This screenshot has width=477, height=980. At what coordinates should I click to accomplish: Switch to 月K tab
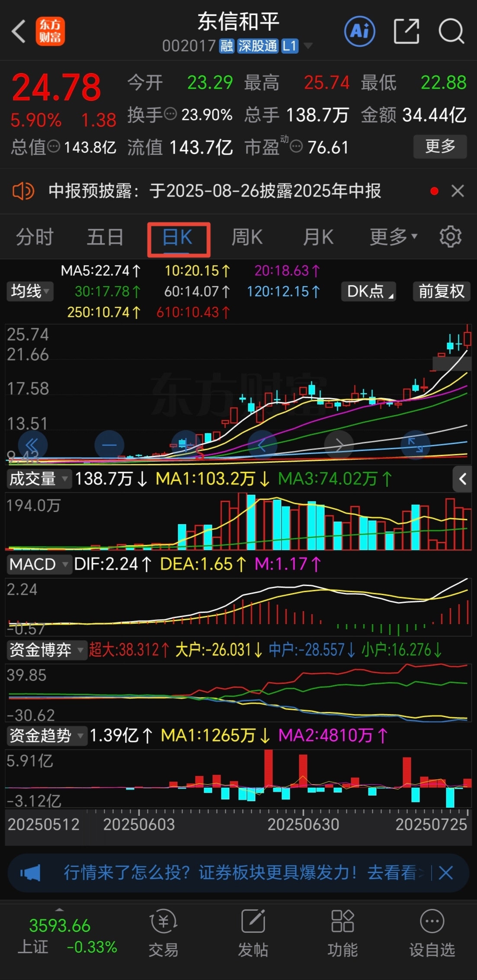[318, 237]
